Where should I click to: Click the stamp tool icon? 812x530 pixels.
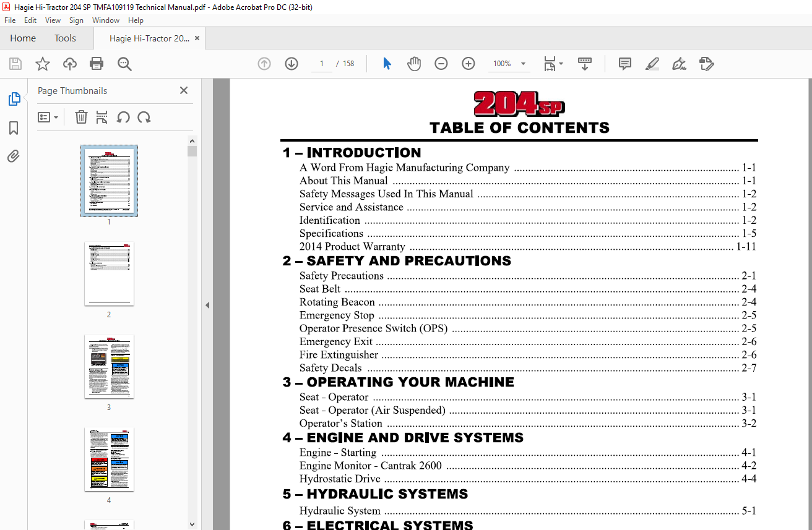pyautogui.click(x=706, y=64)
